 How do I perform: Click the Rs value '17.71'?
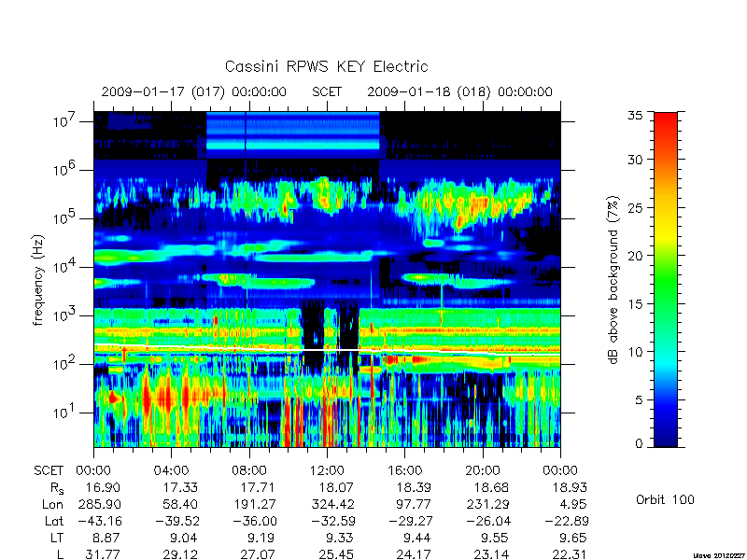[259, 487]
